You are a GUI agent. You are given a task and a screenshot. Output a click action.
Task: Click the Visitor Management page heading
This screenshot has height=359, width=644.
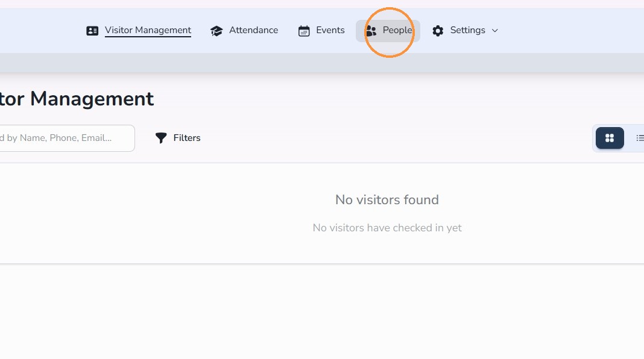[x=77, y=99]
